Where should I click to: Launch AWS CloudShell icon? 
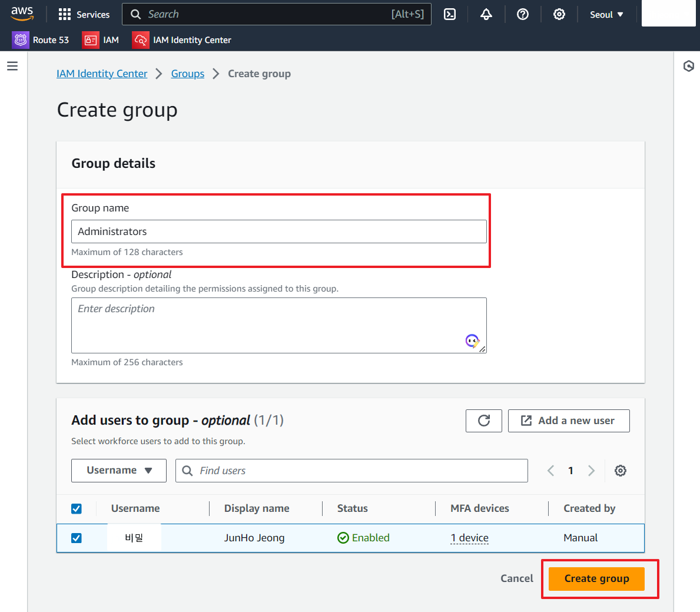(450, 14)
